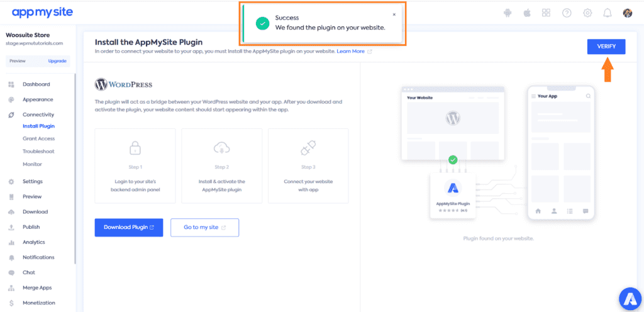644x312 pixels.
Task: Open the apps grid icon
Action: click(x=547, y=13)
